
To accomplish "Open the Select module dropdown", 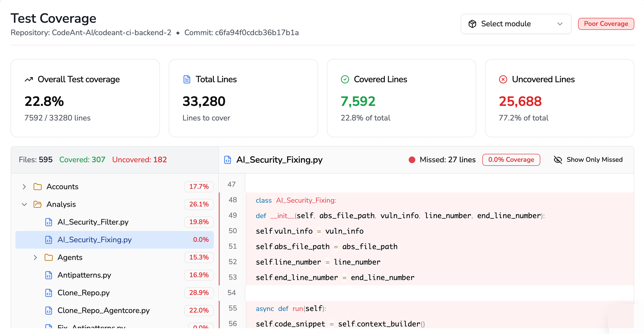I will pos(516,24).
